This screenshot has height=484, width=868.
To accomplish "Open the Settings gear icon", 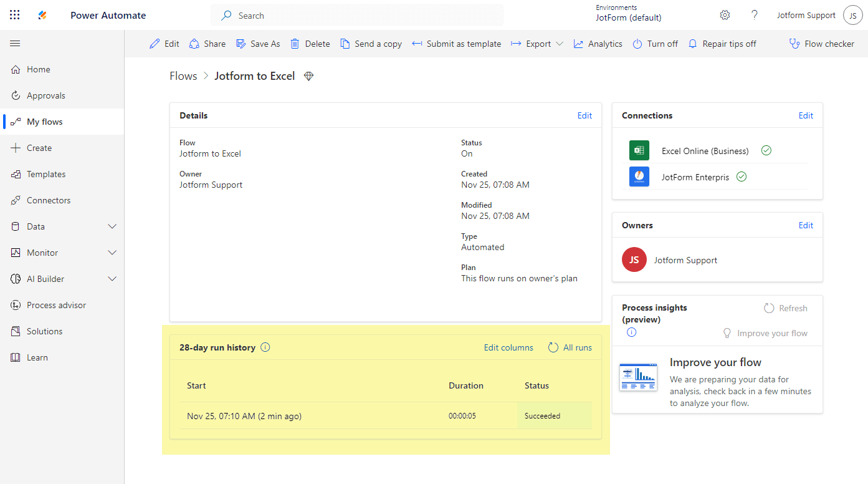I will tap(725, 15).
